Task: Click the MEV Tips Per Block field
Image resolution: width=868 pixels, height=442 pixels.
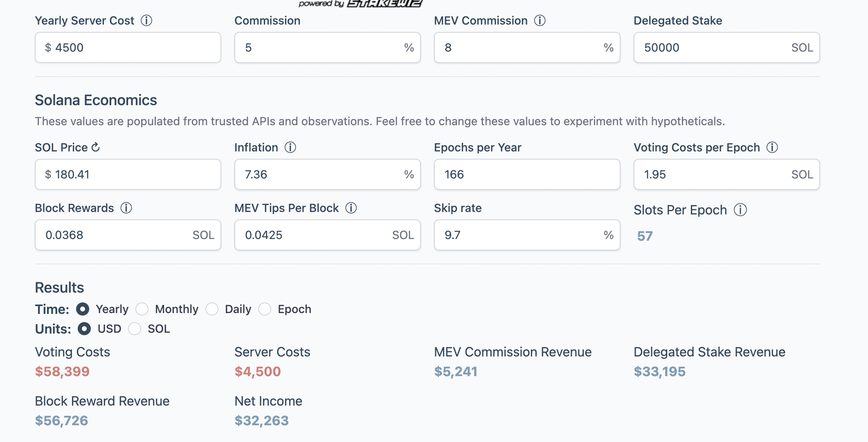Action: [x=328, y=235]
